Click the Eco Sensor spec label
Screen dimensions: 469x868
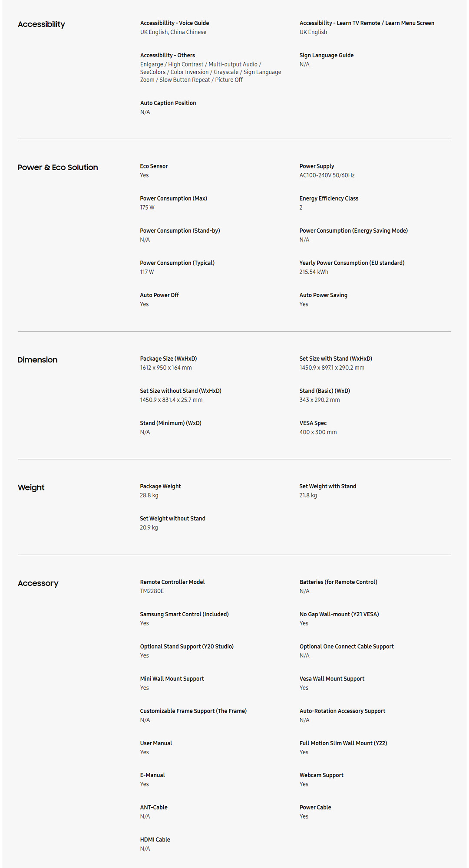(154, 166)
